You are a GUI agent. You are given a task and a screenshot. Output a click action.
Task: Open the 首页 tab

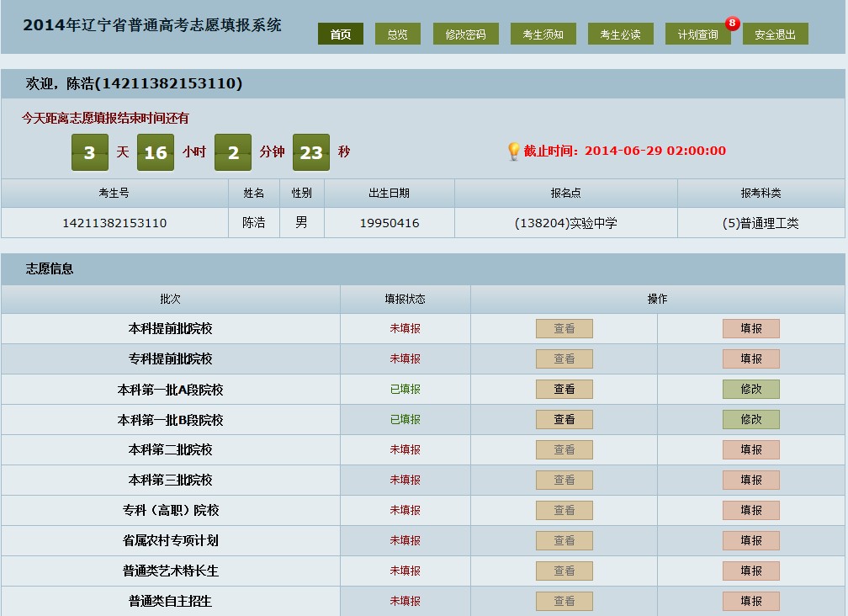coord(341,35)
